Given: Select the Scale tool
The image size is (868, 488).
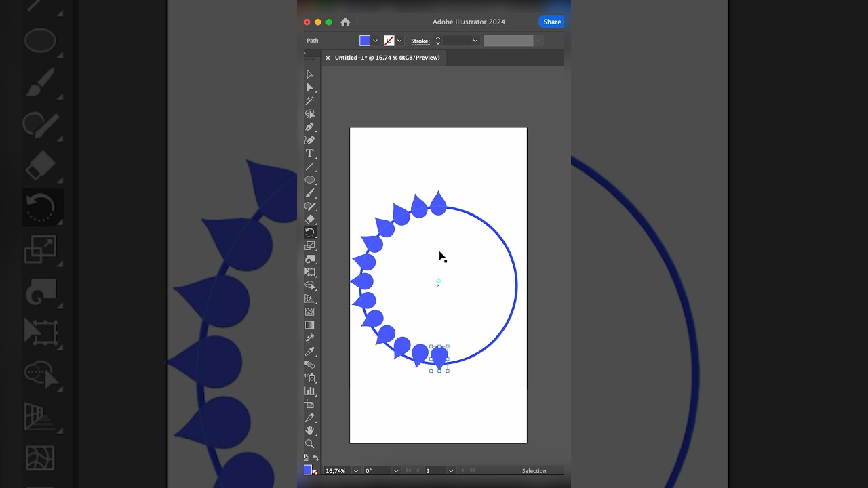Looking at the screenshot, I should [x=310, y=246].
